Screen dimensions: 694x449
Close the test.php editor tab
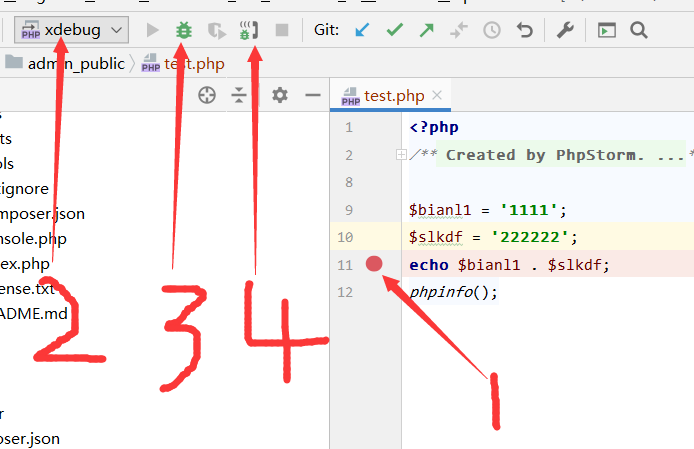pyautogui.click(x=437, y=95)
